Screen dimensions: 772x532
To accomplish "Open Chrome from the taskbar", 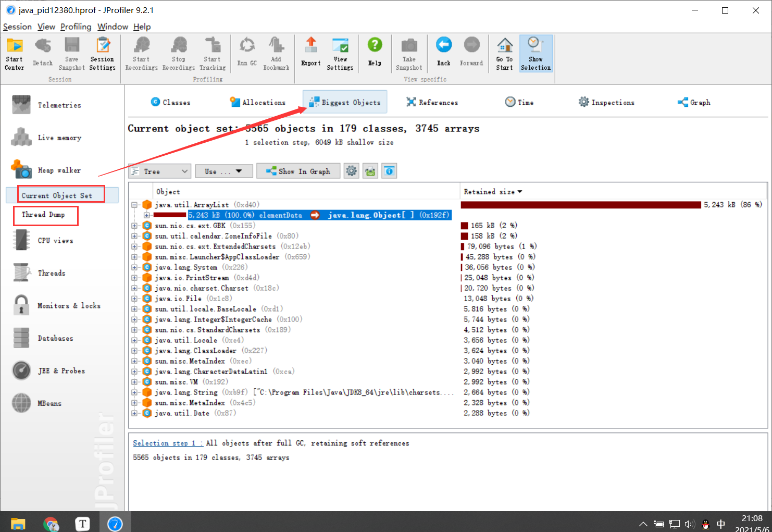I will [51, 523].
